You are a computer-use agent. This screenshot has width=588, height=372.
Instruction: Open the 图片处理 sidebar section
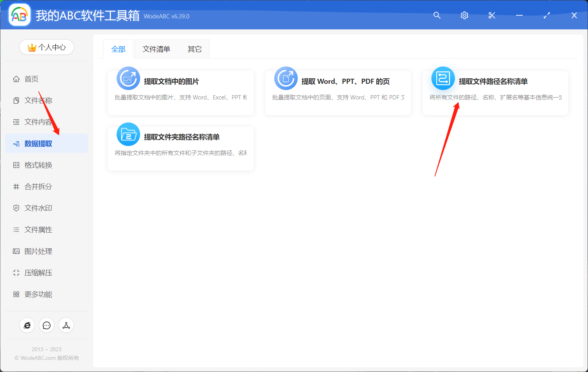point(37,251)
